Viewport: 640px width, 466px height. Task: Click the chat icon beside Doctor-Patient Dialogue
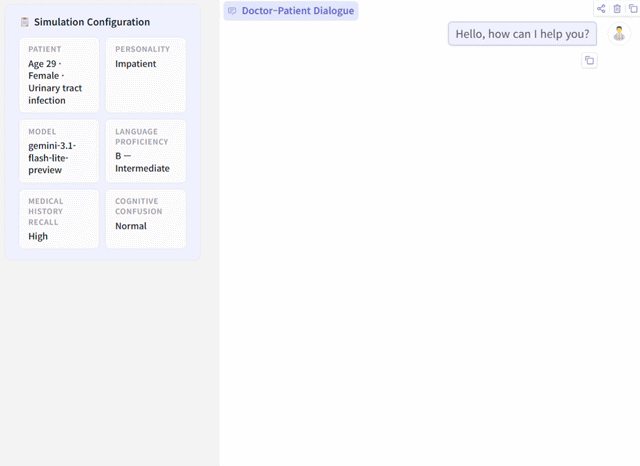click(x=232, y=11)
